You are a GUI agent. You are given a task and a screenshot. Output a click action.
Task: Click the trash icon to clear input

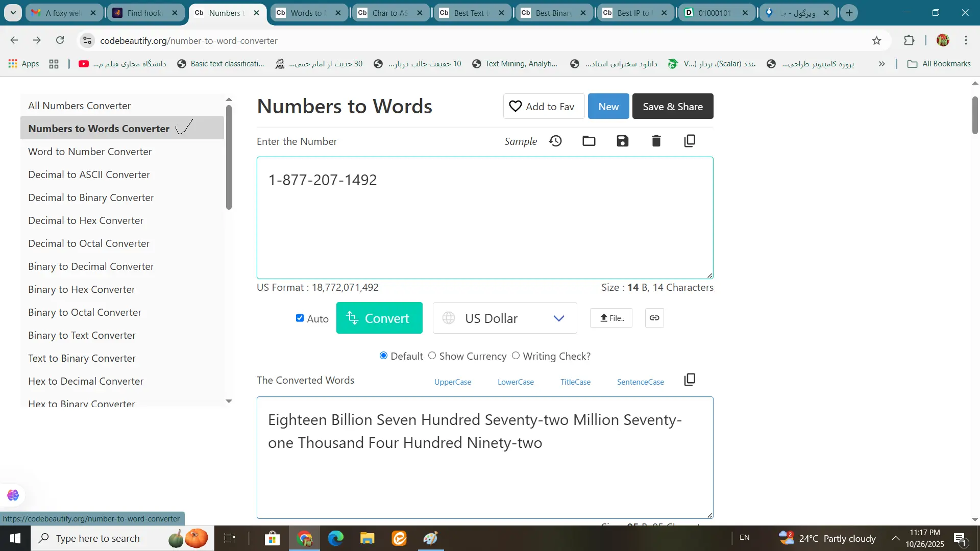coord(656,141)
